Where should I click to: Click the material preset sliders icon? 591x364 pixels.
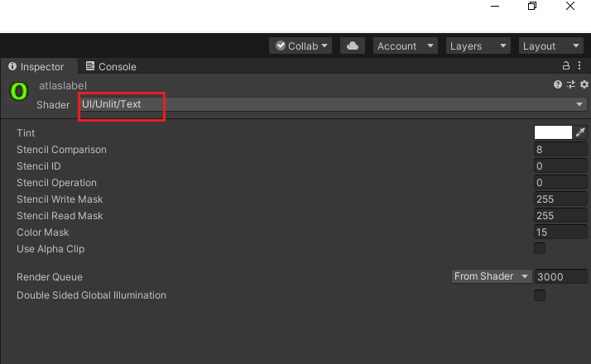pos(571,84)
